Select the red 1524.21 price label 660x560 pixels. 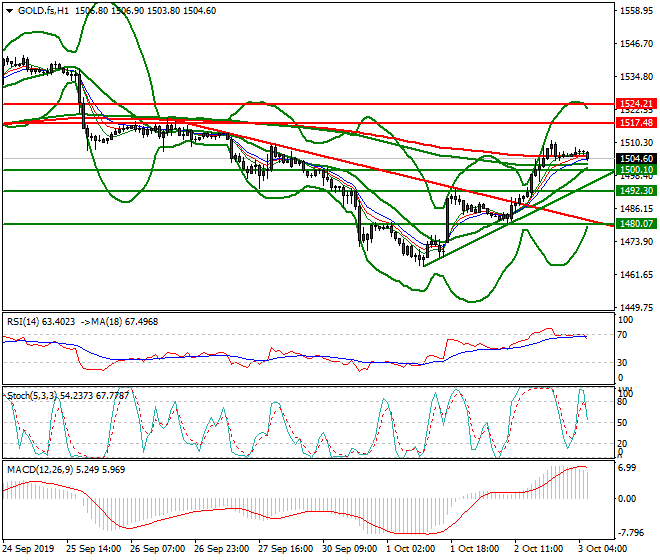[x=636, y=104]
